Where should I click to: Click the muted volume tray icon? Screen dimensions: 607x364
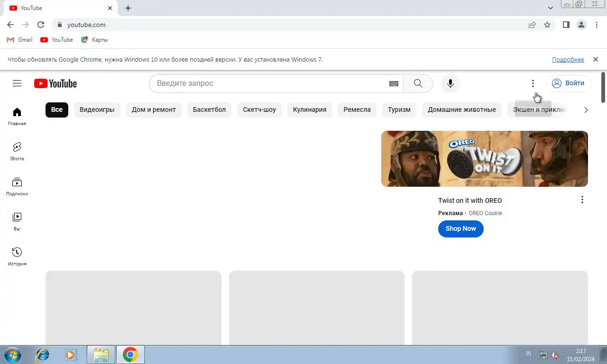pyautogui.click(x=555, y=355)
